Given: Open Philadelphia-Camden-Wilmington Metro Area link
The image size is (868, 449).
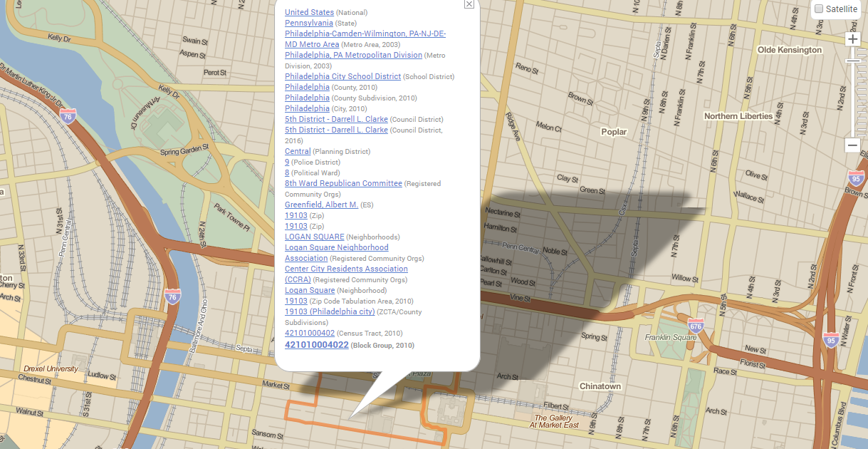Looking at the screenshot, I should 365,38.
